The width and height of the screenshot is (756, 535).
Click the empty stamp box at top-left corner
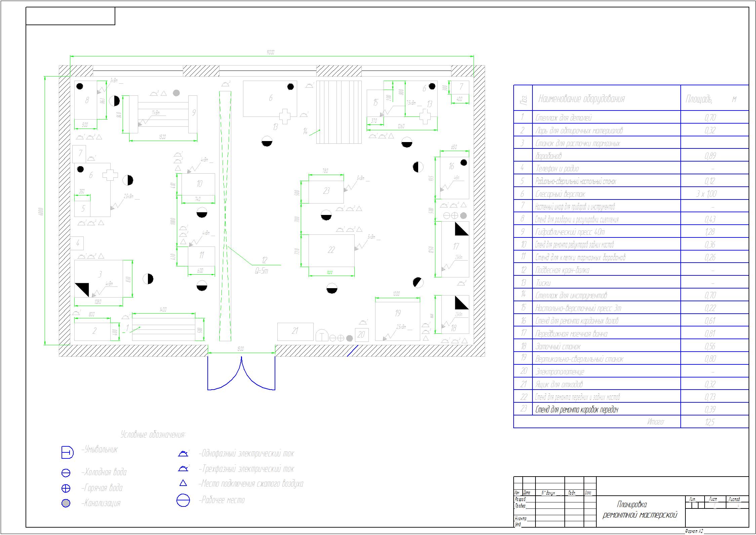coord(71,16)
